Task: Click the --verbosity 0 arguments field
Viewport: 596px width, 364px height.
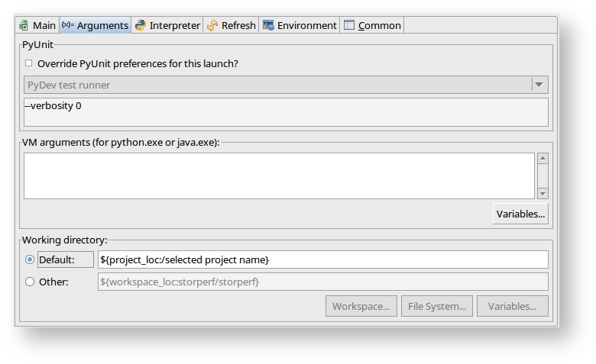Action: (286, 111)
